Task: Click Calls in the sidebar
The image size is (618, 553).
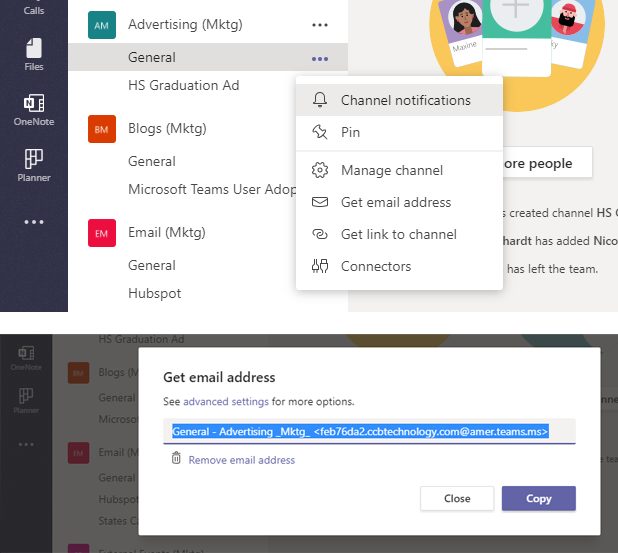Action: point(34,8)
